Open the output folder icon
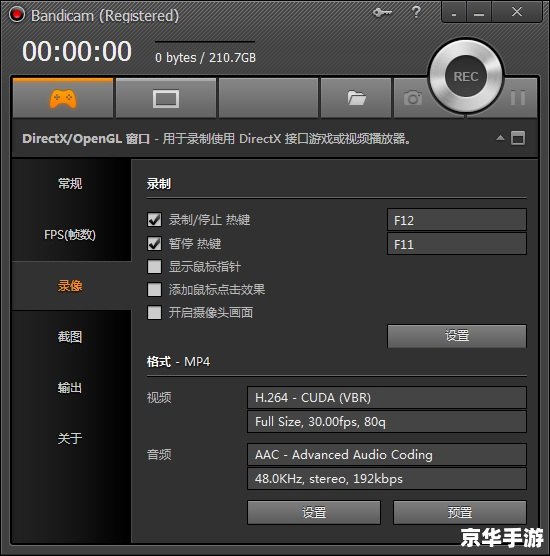550x556 pixels. click(356, 98)
